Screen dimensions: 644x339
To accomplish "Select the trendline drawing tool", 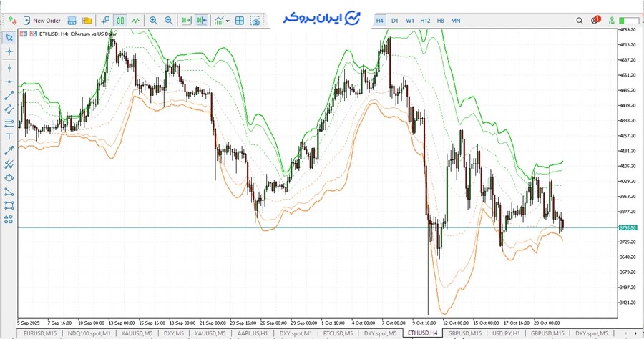I will click(9, 95).
